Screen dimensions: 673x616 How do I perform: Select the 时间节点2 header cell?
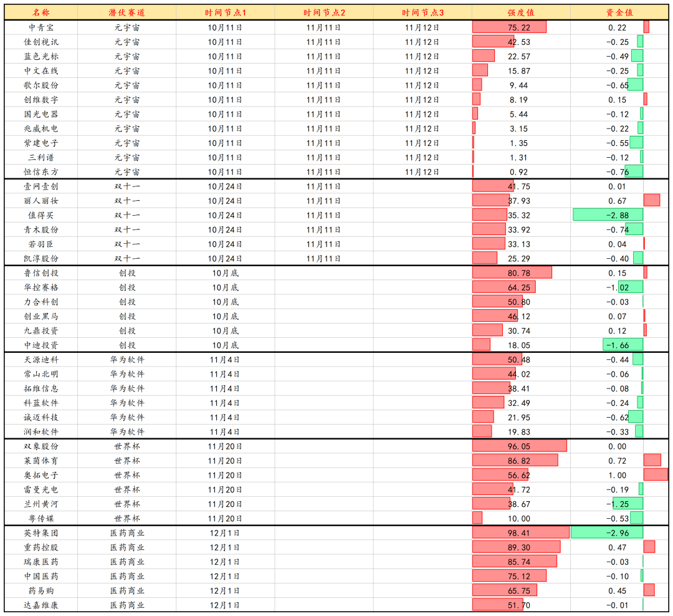click(x=324, y=12)
